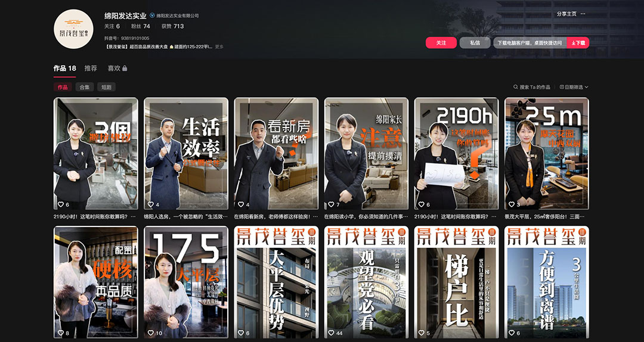Click the 景茂誉玺 profile avatar
The height and width of the screenshot is (342, 644).
(73, 29)
